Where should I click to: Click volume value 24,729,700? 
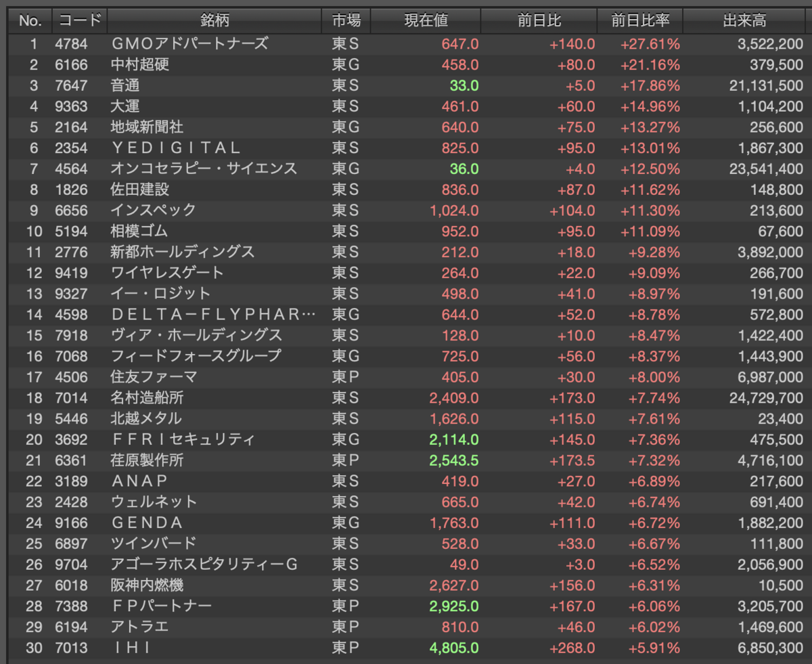766,398
